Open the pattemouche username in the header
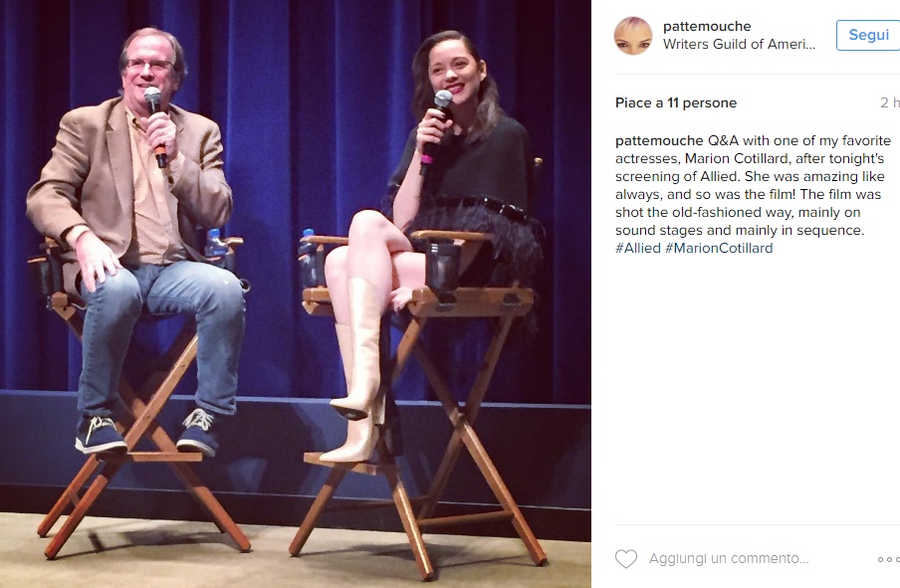The image size is (900, 588). (x=707, y=26)
